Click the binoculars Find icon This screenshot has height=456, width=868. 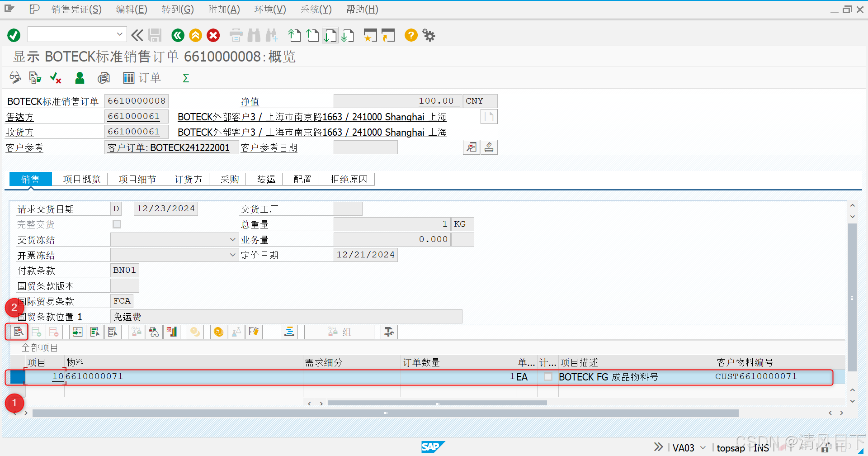[x=254, y=35]
